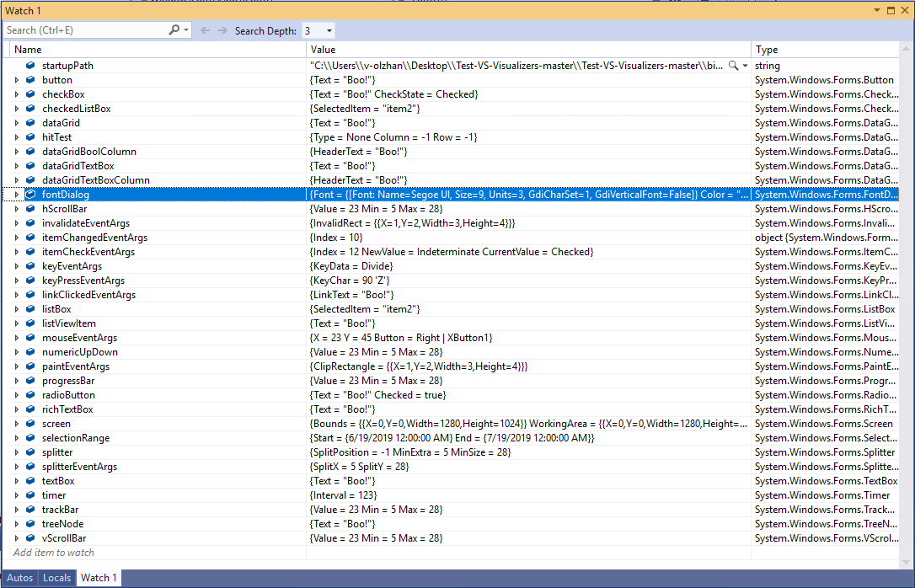
Task: Pin the Watch 1 window
Action: (891, 9)
